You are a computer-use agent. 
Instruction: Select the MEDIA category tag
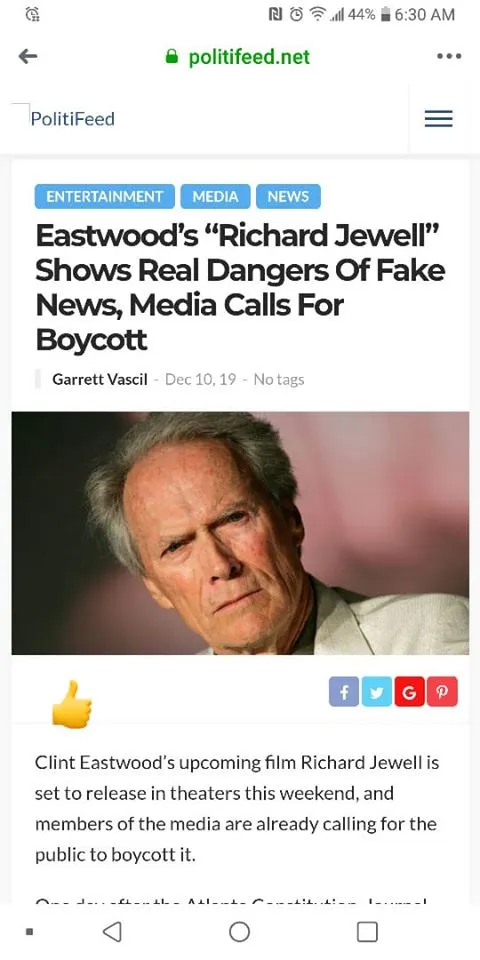pyautogui.click(x=216, y=197)
